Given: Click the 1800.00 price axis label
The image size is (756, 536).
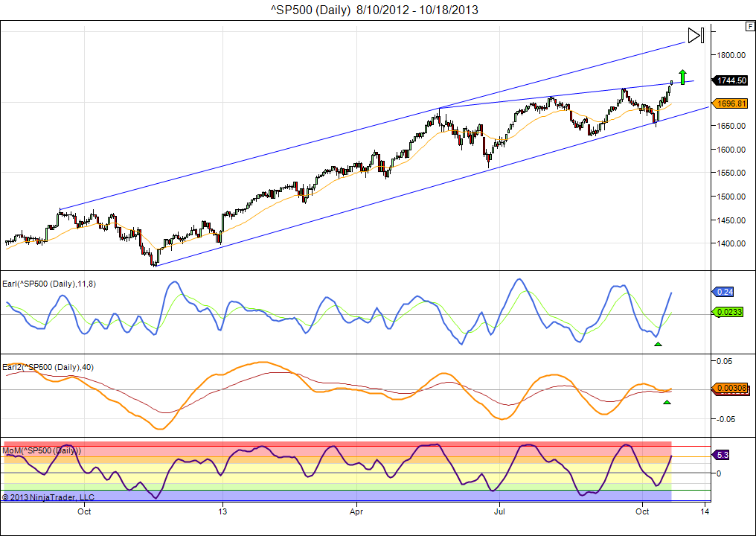Looking at the screenshot, I should tap(731, 55).
